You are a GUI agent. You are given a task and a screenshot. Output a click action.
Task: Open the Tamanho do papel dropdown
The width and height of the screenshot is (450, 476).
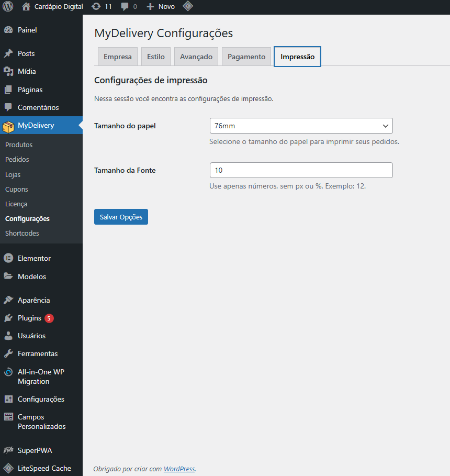click(x=301, y=126)
